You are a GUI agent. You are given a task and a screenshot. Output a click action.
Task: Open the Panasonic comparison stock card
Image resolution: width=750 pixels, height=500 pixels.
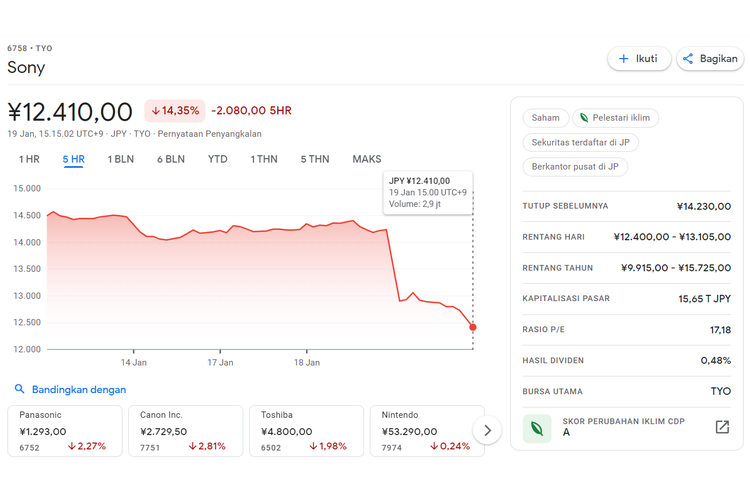click(x=65, y=431)
